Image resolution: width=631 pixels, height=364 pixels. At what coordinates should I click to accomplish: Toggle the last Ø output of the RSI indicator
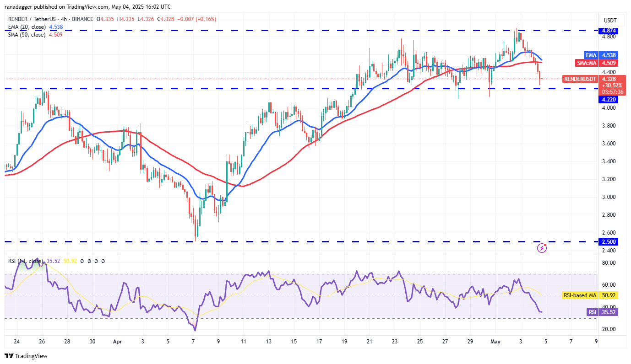tap(103, 261)
